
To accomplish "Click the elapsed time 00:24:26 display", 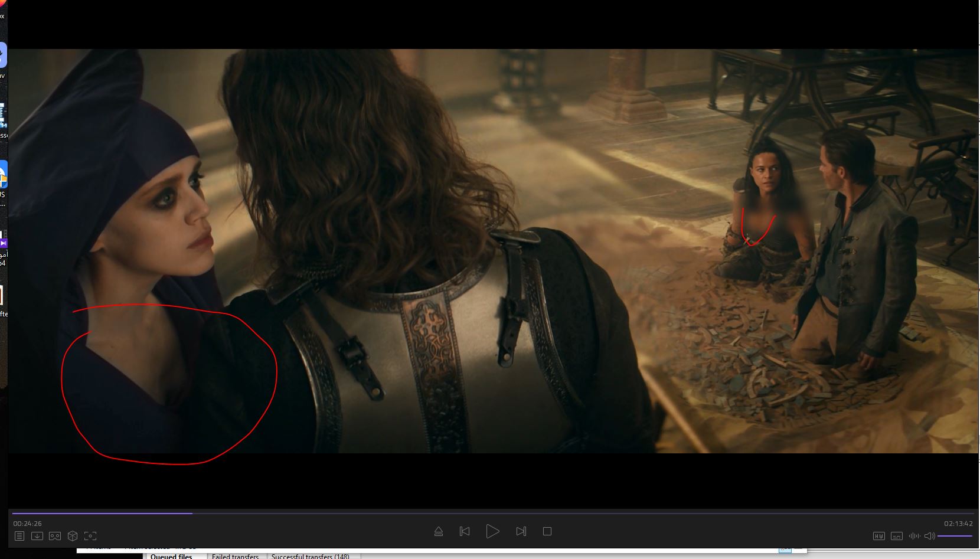I will click(x=28, y=524).
